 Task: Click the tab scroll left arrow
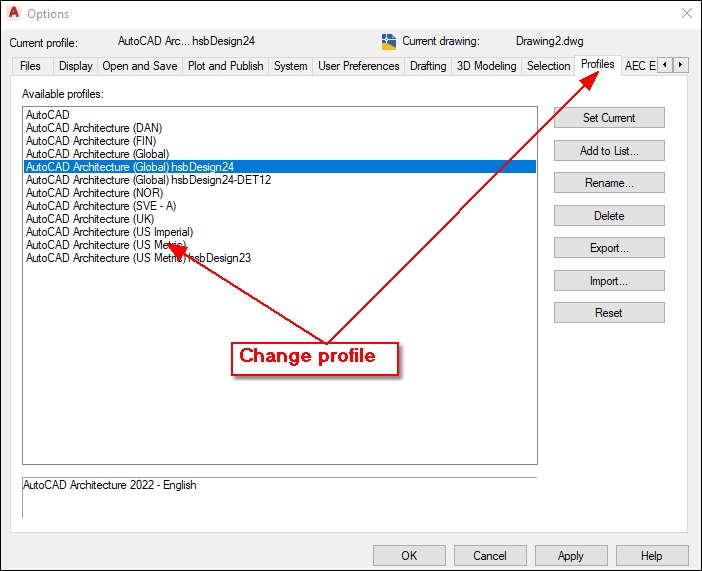click(665, 65)
